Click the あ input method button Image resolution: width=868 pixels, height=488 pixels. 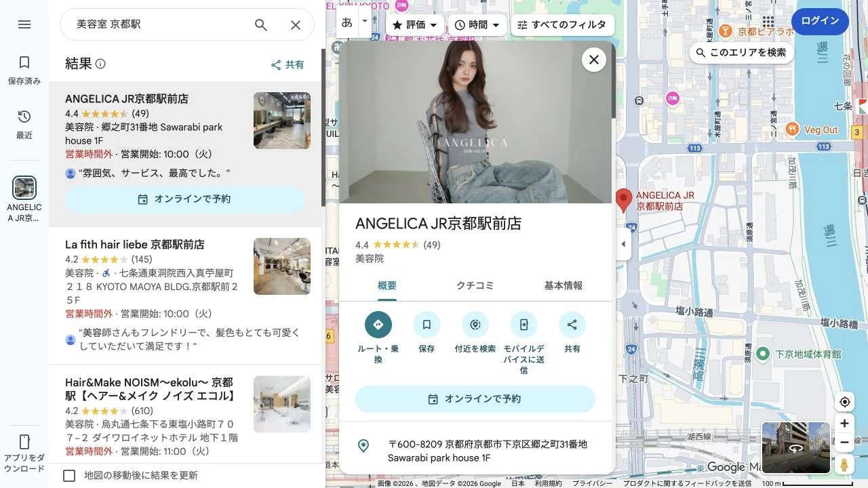tap(347, 22)
